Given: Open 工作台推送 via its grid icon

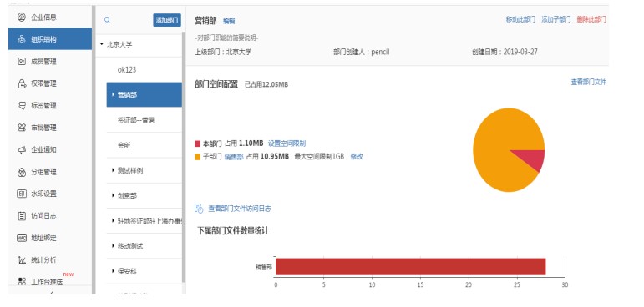Looking at the screenshot, I should click(22, 281).
